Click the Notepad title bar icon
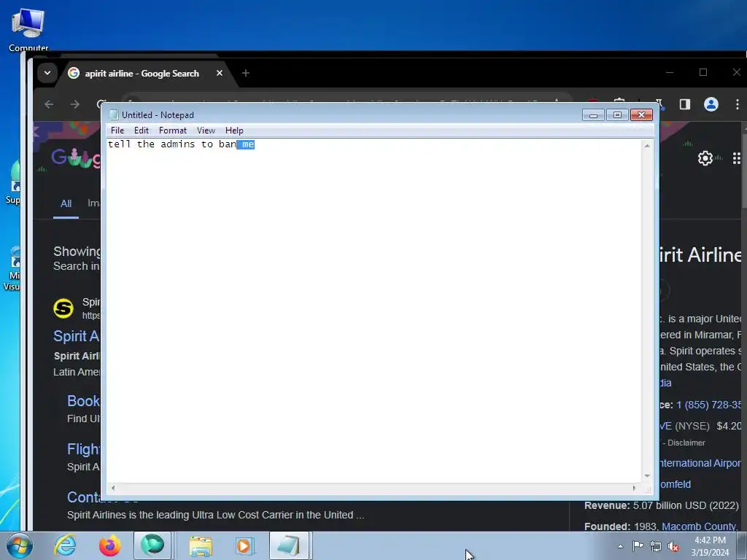Image resolution: width=747 pixels, height=560 pixels. pos(113,114)
